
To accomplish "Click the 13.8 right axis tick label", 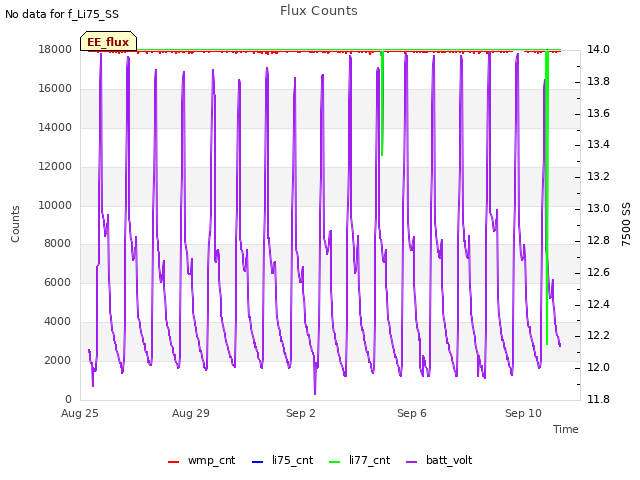I will coord(598,82).
